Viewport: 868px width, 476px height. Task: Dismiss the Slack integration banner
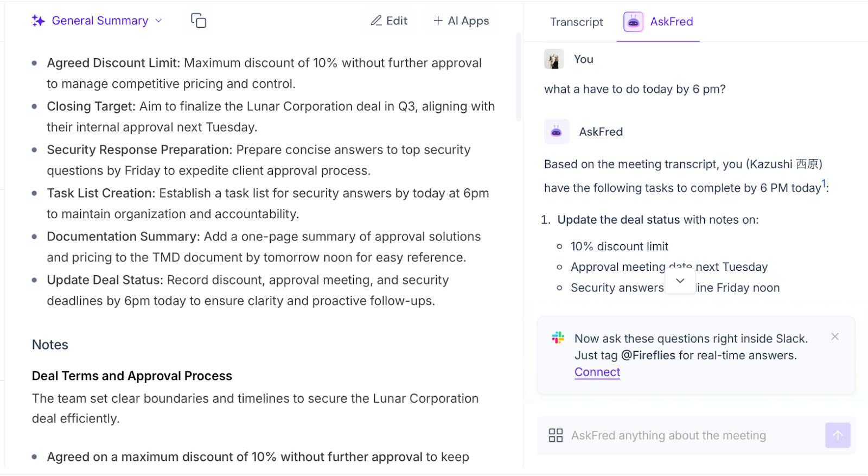pyautogui.click(x=835, y=337)
